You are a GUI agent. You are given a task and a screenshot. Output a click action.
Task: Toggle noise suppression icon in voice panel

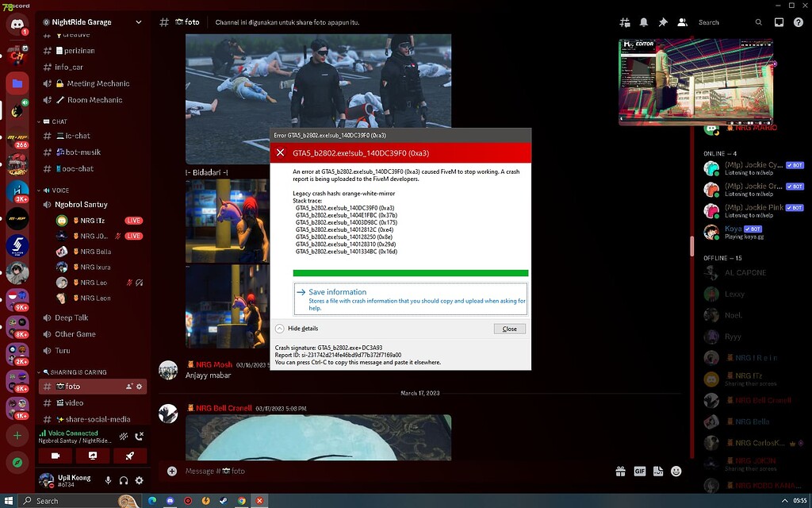coord(123,437)
